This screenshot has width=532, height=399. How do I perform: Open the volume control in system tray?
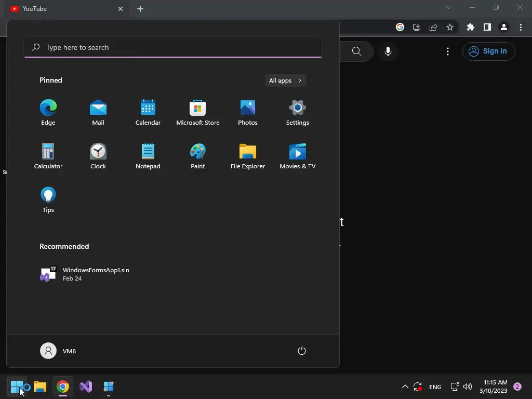(x=468, y=387)
